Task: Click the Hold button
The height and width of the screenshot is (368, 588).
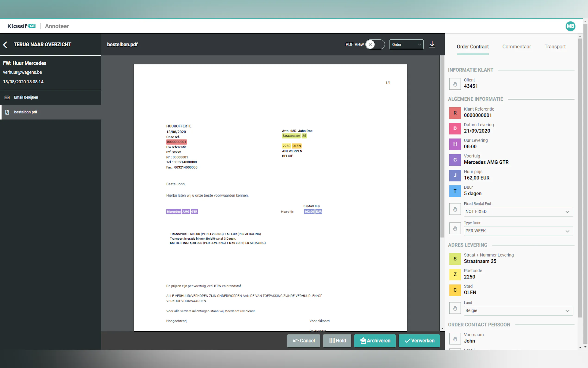Action: point(337,340)
